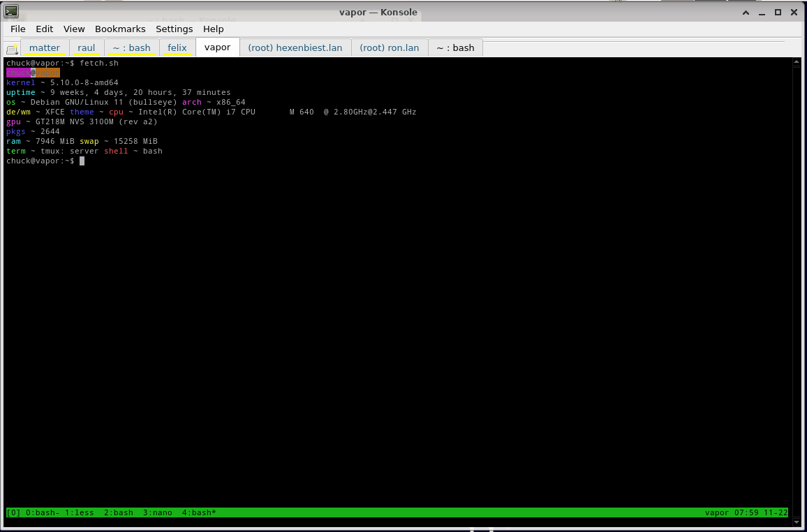Click the terminal scrollbar up arrow

[797, 63]
